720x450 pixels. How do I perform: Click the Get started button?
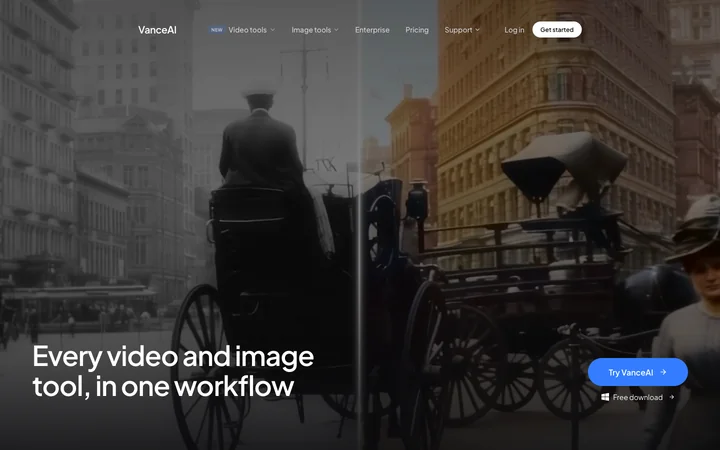[557, 30]
